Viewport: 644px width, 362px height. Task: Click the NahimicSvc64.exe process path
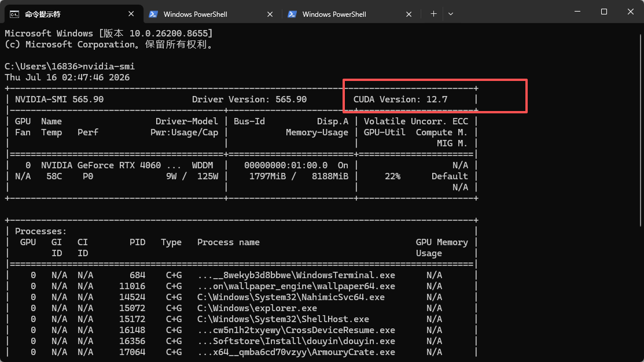pos(291,297)
